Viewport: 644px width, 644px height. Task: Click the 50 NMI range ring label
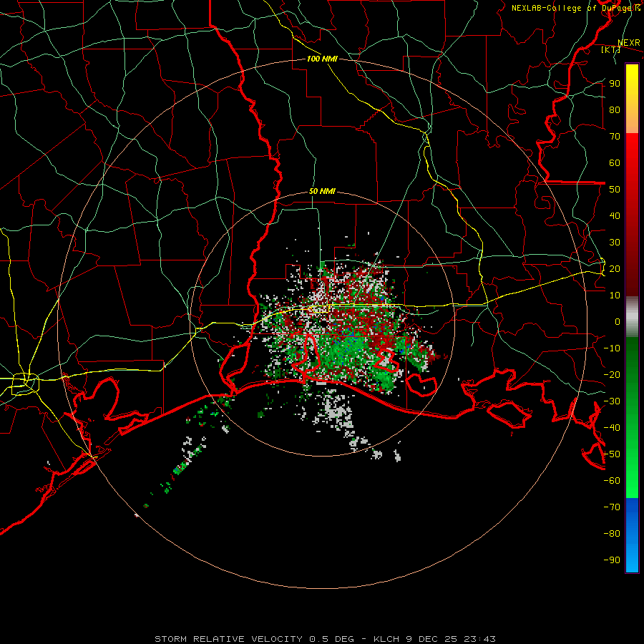(x=322, y=191)
